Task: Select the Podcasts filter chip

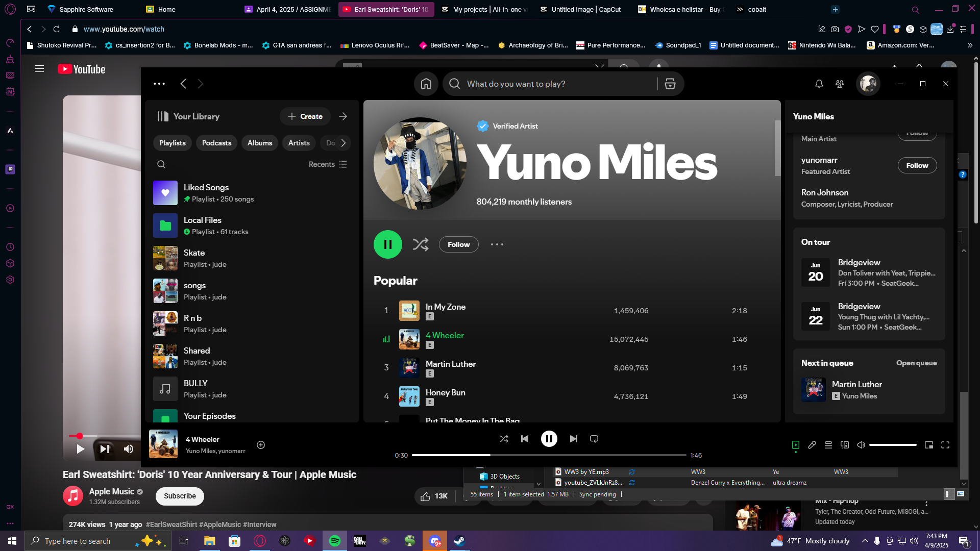Action: [216, 143]
